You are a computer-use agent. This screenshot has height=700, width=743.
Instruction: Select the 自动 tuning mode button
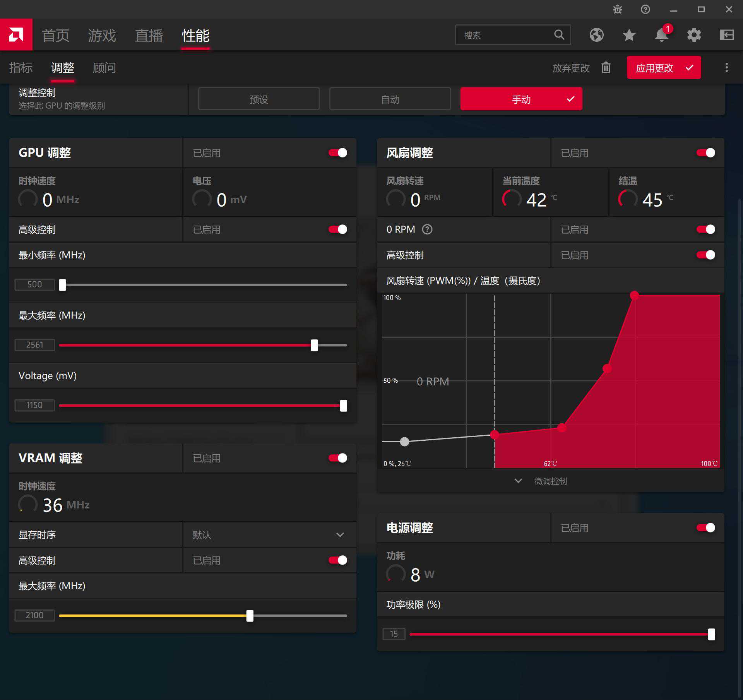point(390,99)
